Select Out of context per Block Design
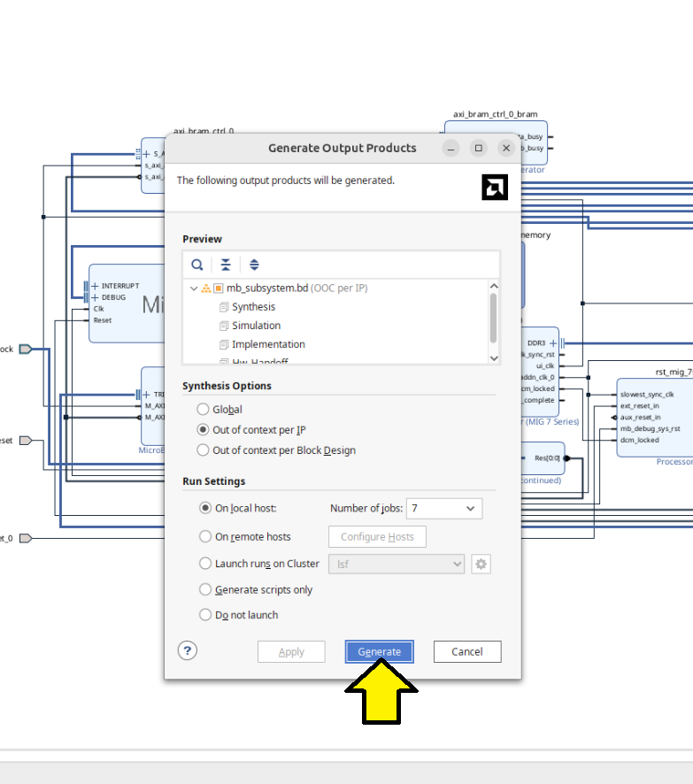Viewport: 693px width, 784px height. pos(204,450)
